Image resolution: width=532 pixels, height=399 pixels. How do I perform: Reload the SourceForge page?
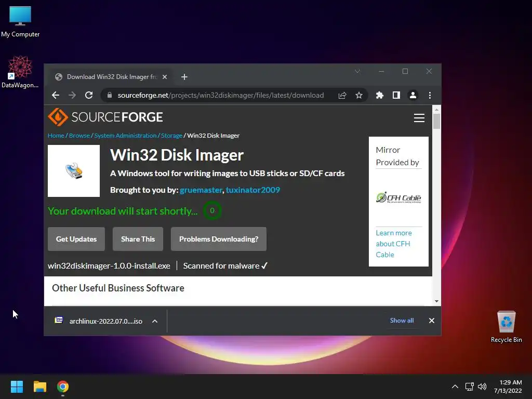pyautogui.click(x=89, y=96)
